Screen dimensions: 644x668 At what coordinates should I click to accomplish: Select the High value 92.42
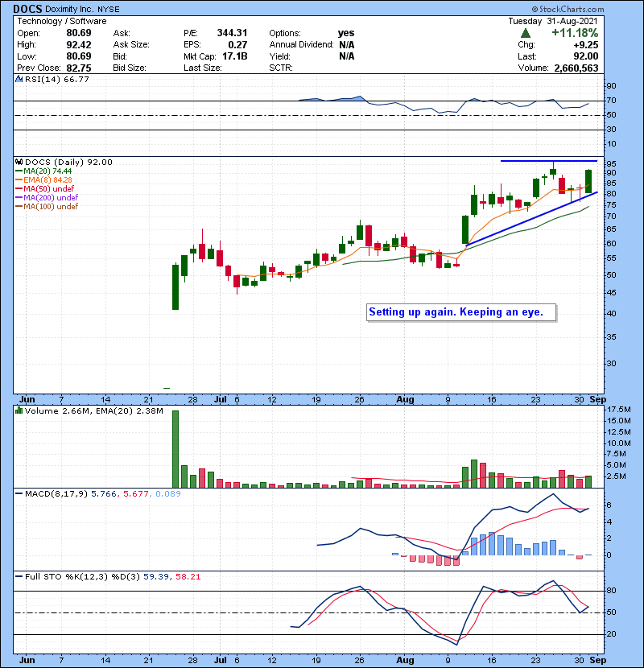click(x=79, y=45)
